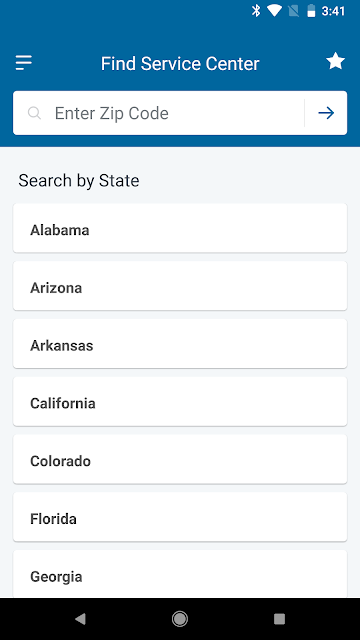Submit zip code with arrow icon
360x640 pixels.
tap(326, 113)
